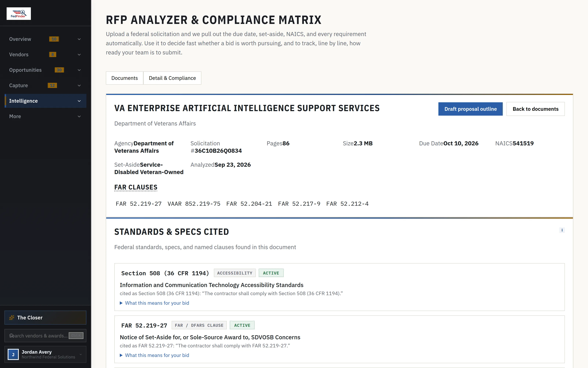
Task: Click the Overview count badge 10
Action: tap(54, 39)
